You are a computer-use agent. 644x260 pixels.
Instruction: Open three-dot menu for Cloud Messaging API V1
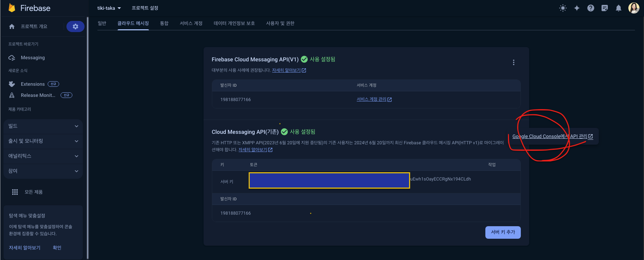click(514, 62)
